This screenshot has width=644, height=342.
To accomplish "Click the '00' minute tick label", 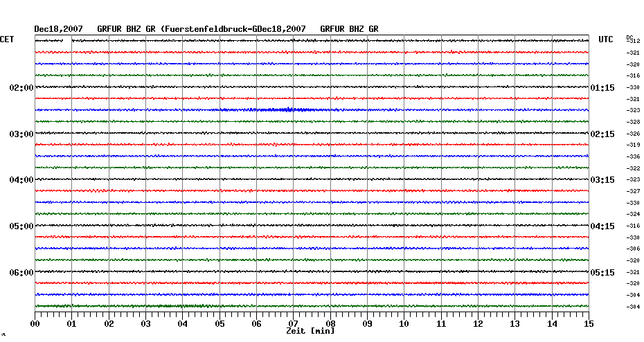I will pyautogui.click(x=35, y=323).
